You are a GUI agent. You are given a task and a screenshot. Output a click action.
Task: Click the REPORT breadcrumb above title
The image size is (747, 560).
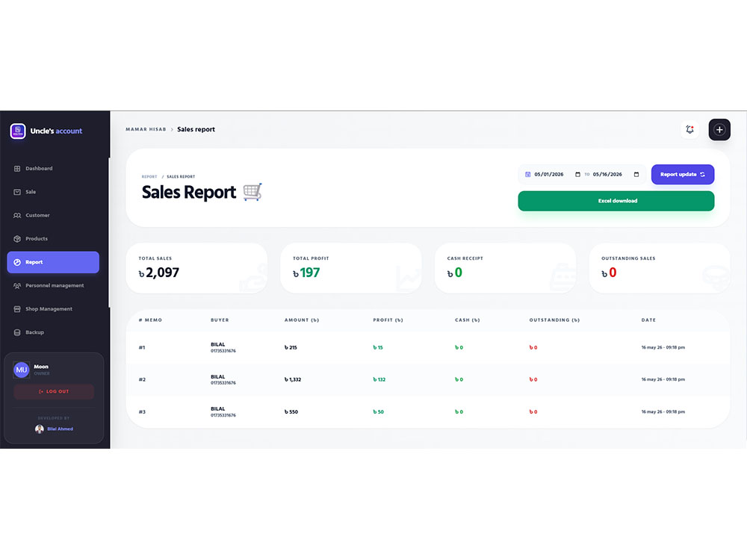click(x=149, y=177)
